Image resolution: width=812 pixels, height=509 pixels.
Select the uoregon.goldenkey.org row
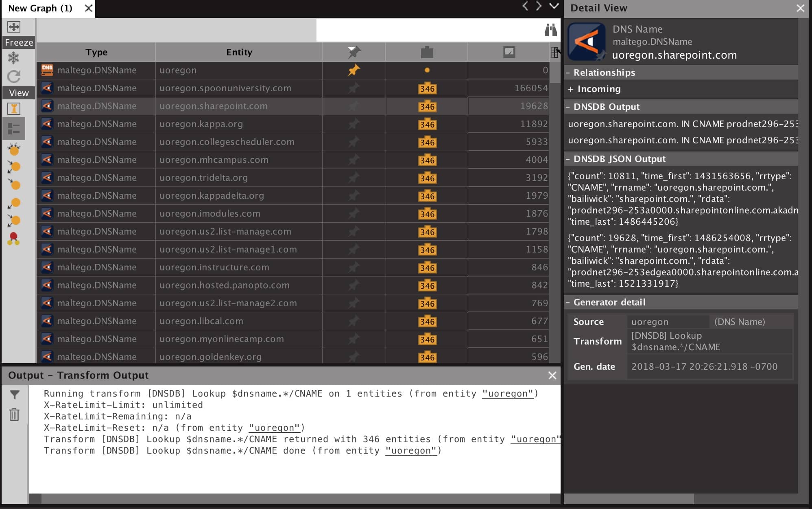point(293,356)
